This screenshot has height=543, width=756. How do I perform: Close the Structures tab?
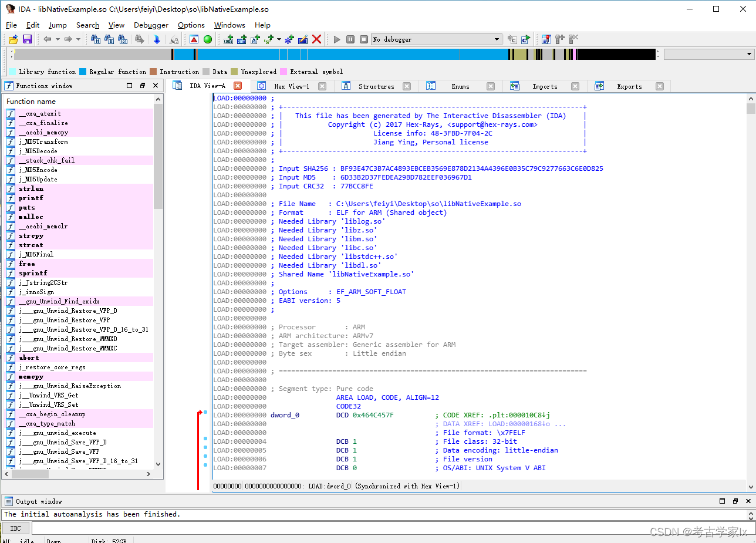(x=407, y=86)
